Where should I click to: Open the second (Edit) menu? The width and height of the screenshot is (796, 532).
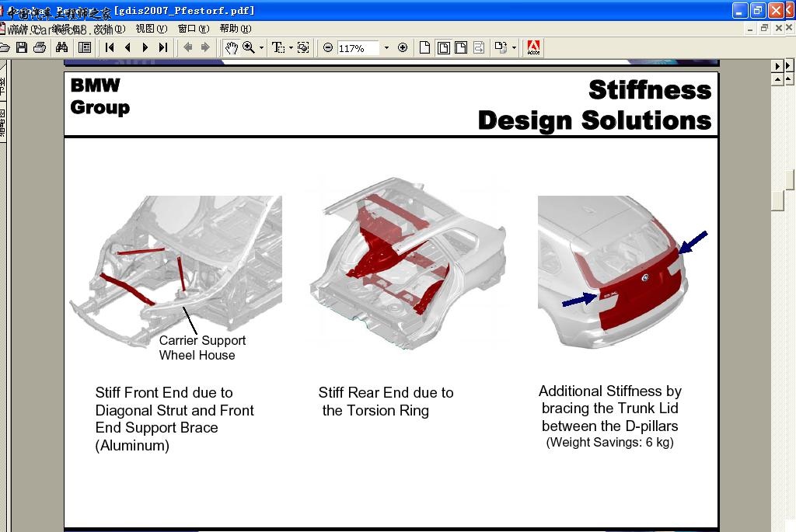coord(68,29)
